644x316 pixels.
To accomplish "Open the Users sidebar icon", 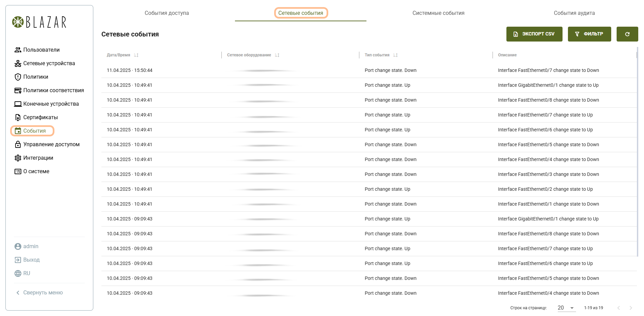I will (x=18, y=50).
